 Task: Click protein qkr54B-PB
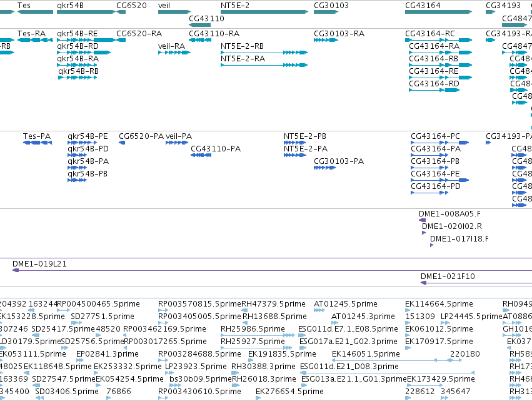[x=78, y=180]
